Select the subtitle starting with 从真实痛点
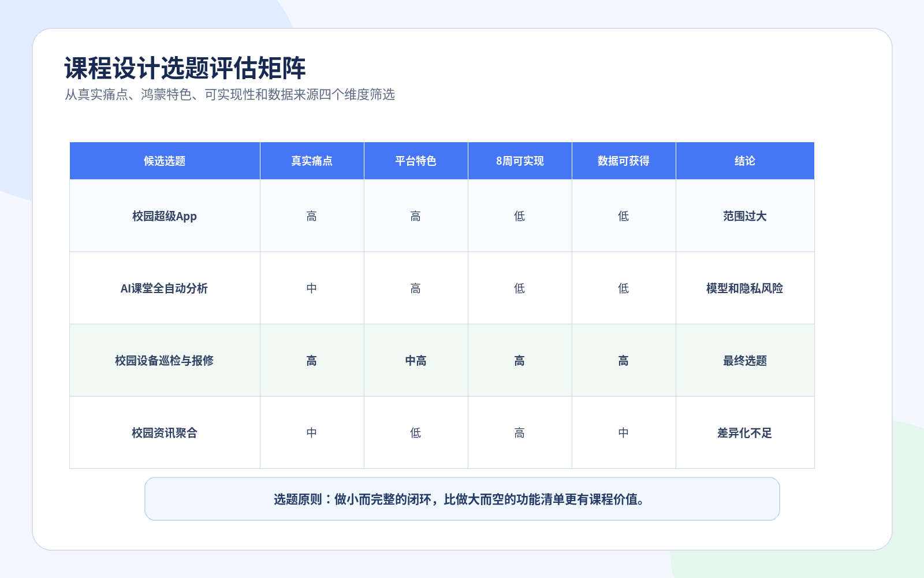 pyautogui.click(x=230, y=94)
